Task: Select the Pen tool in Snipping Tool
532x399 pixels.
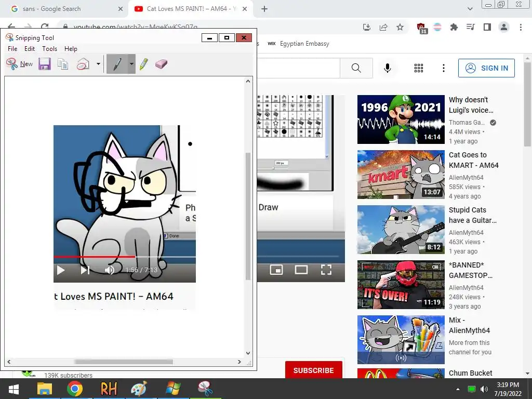Action: pos(117,64)
